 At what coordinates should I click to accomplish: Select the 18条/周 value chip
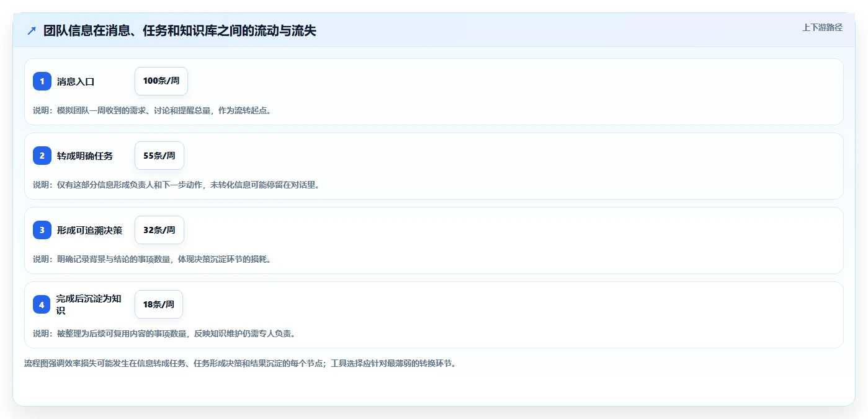click(x=159, y=304)
